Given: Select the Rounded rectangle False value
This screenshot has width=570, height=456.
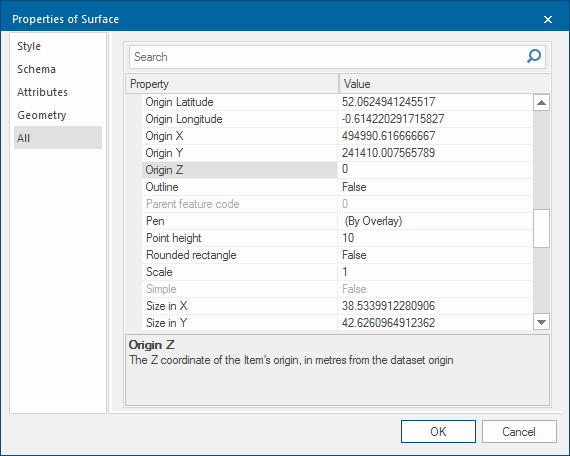Looking at the screenshot, I should (x=435, y=255).
